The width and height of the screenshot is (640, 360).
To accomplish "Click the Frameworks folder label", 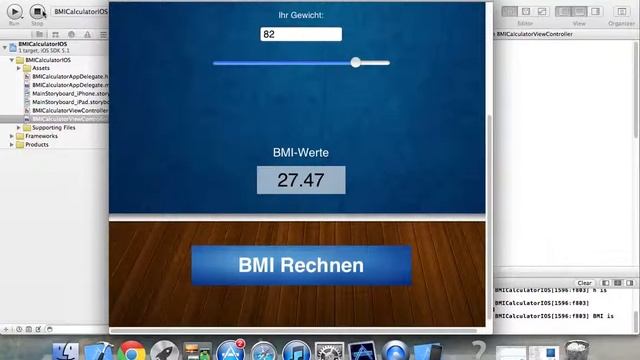I will (41, 136).
